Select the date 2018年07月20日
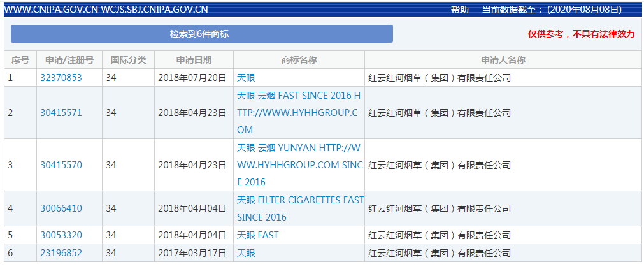644x269 pixels. coord(192,78)
